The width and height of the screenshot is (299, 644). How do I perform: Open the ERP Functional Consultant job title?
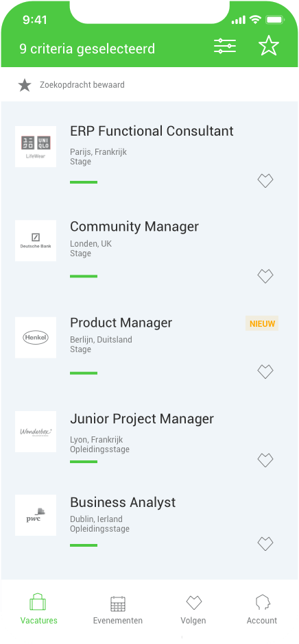pos(152,131)
